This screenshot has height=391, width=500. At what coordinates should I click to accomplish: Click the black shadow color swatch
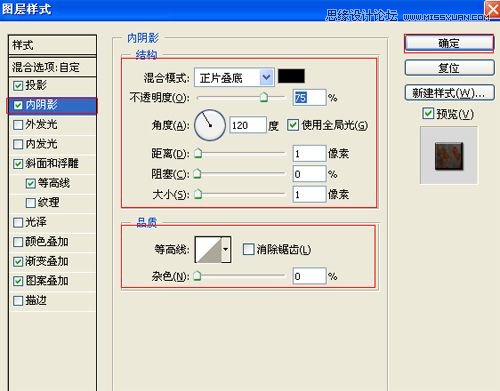point(291,76)
